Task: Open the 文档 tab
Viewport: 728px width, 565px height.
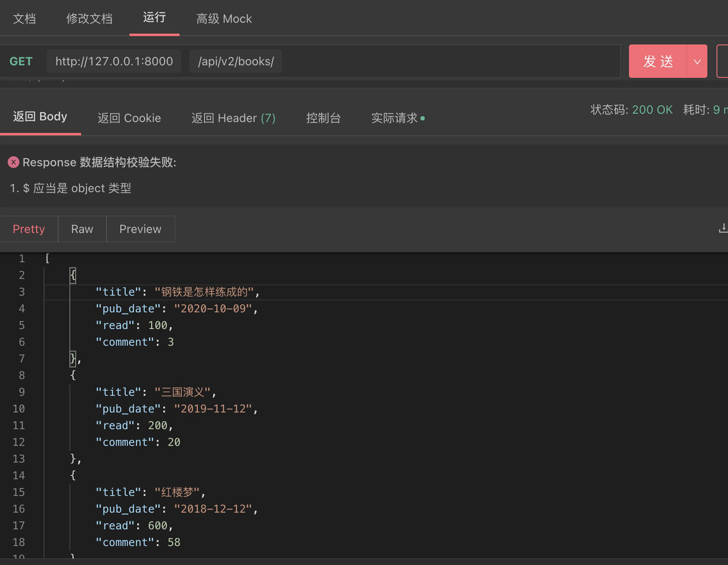Action: pos(24,19)
